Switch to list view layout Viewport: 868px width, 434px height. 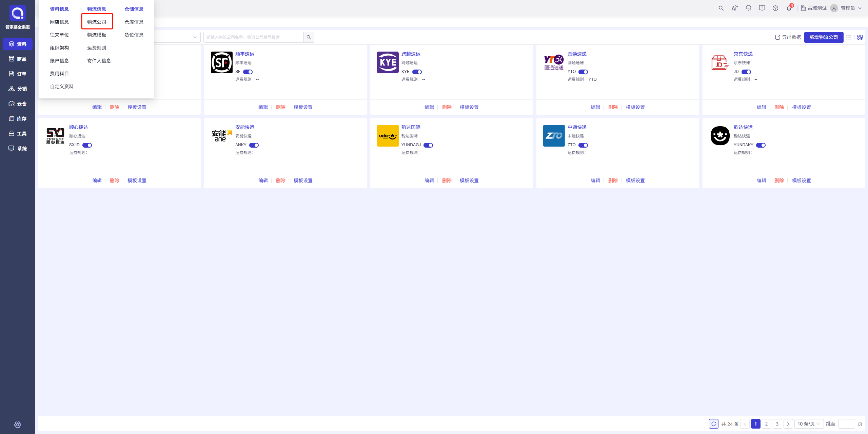[849, 37]
